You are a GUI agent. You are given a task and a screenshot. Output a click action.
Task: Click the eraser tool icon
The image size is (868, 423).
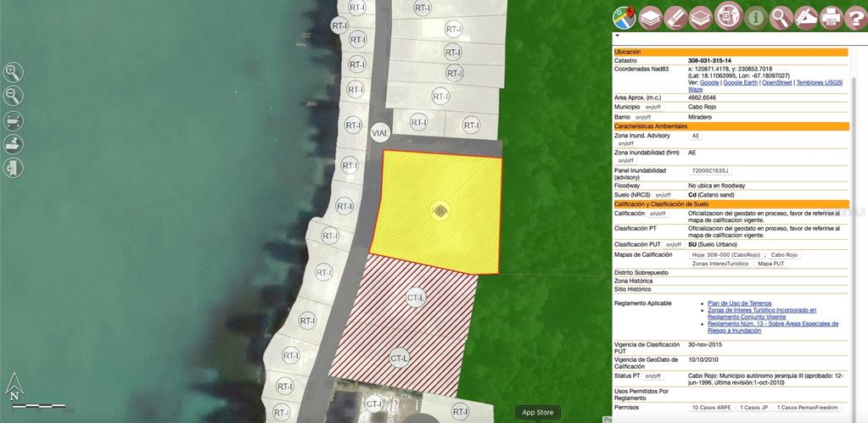(x=675, y=17)
